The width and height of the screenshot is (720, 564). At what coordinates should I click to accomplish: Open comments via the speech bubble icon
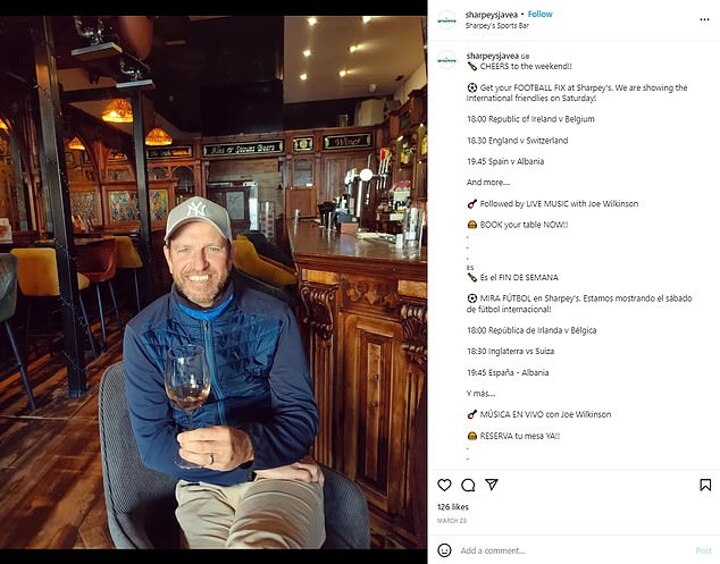click(x=467, y=485)
